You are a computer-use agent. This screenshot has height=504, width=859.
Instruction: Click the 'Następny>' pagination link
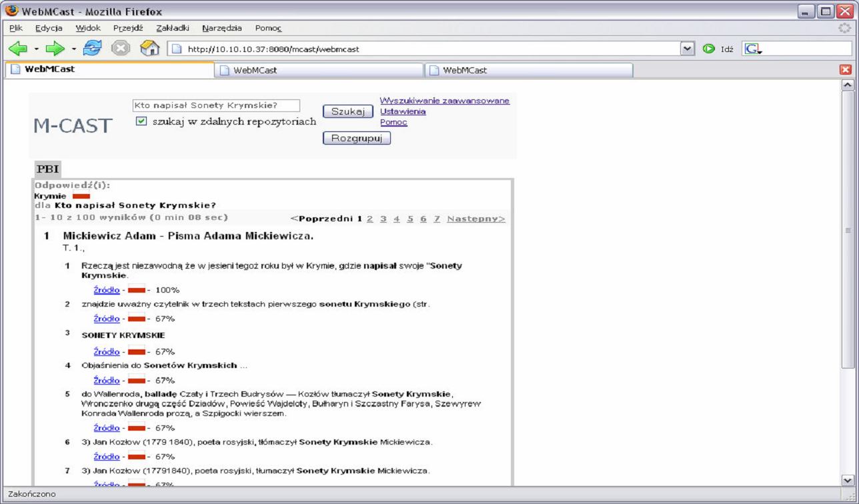(x=476, y=219)
